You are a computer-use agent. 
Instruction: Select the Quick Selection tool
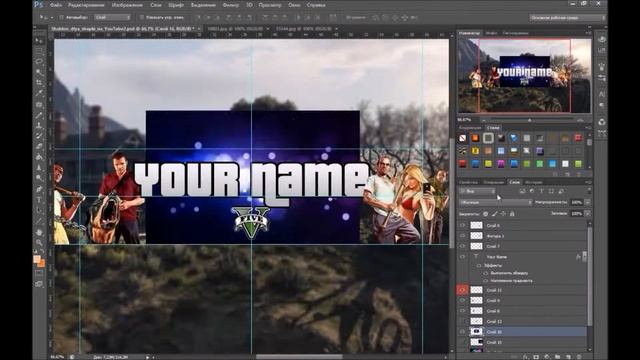tap(39, 72)
